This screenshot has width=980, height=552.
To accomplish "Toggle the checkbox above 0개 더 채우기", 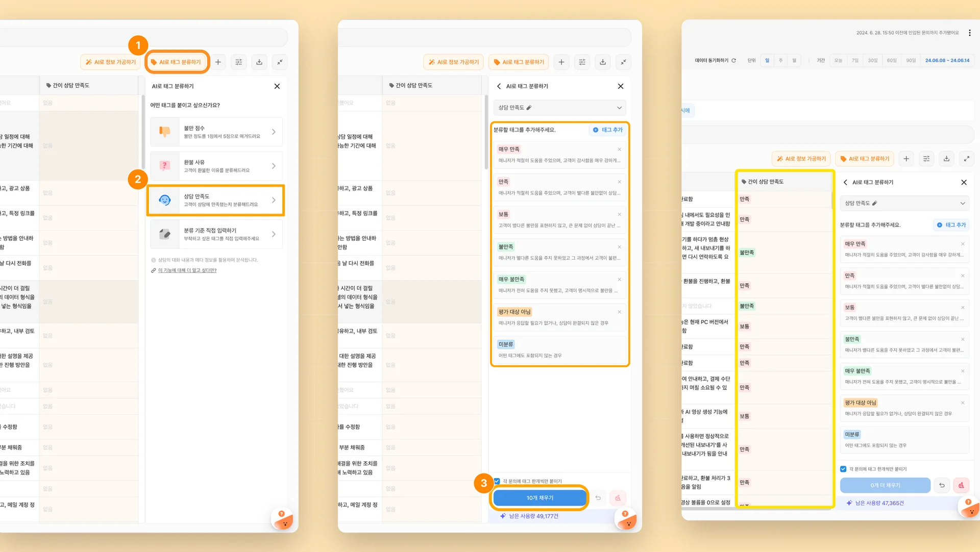I will pos(843,469).
